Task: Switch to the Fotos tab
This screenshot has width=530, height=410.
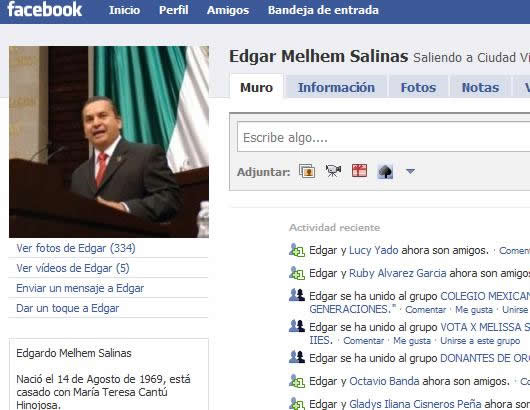Action: [418, 88]
